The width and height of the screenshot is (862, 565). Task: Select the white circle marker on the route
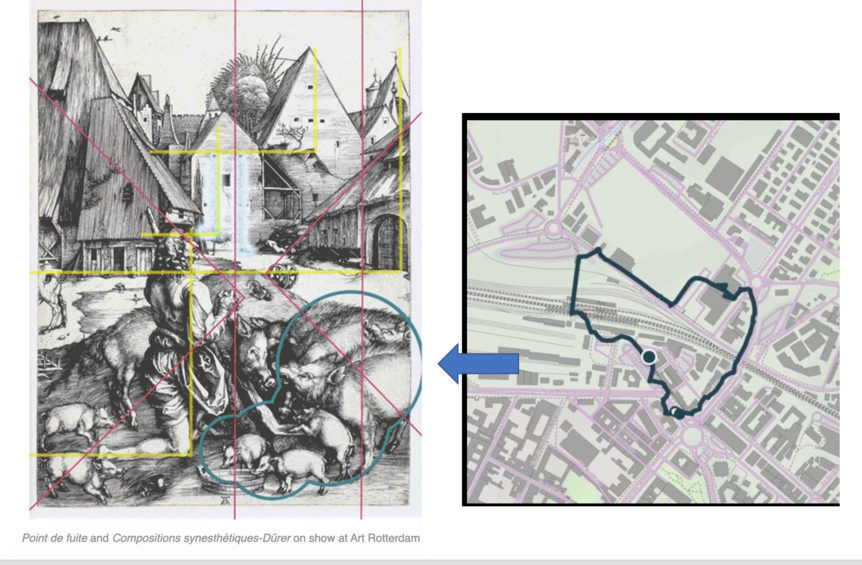(x=649, y=357)
